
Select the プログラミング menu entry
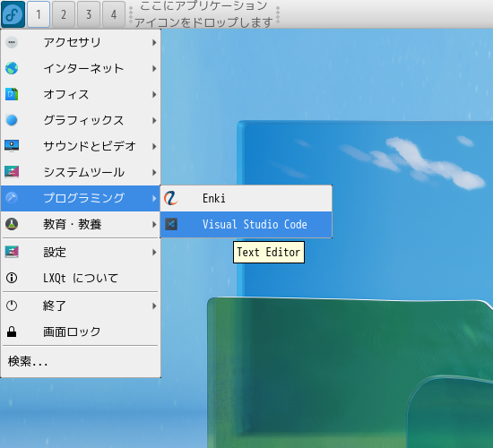point(81,198)
